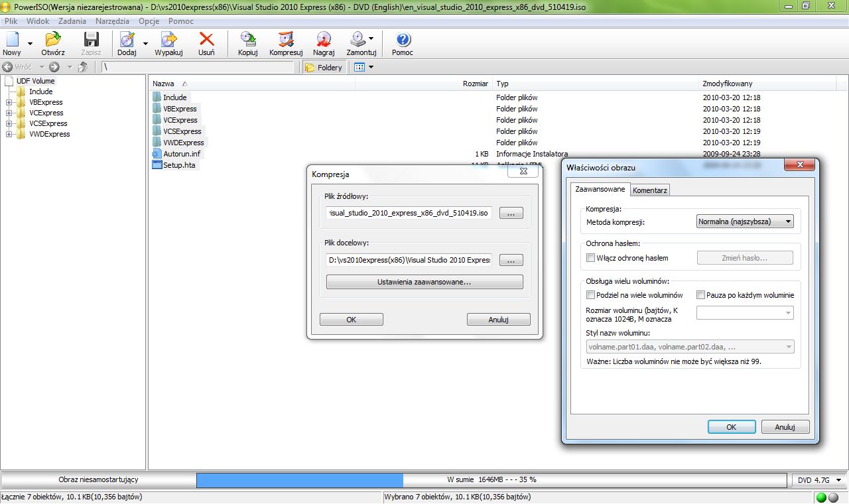Click the Autorun.inf file icon
This screenshot has height=504, width=849.
click(x=157, y=154)
